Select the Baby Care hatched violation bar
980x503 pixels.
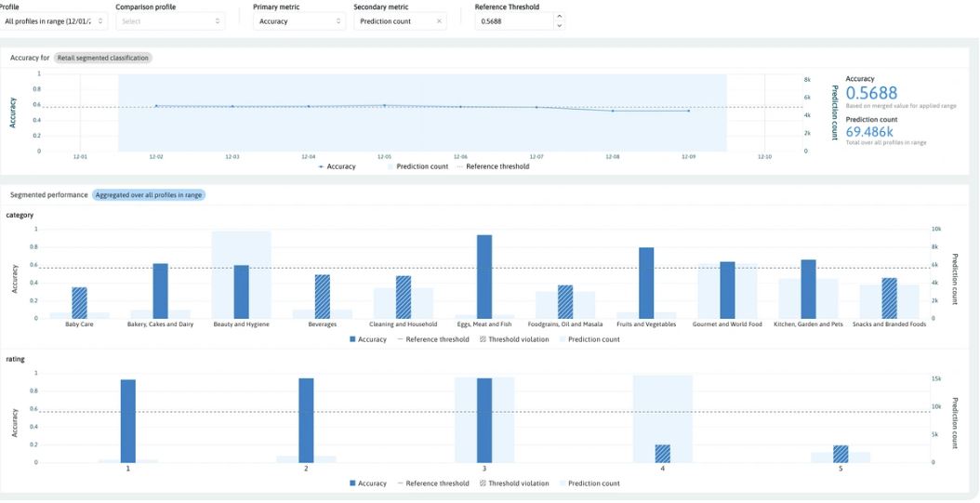79,303
